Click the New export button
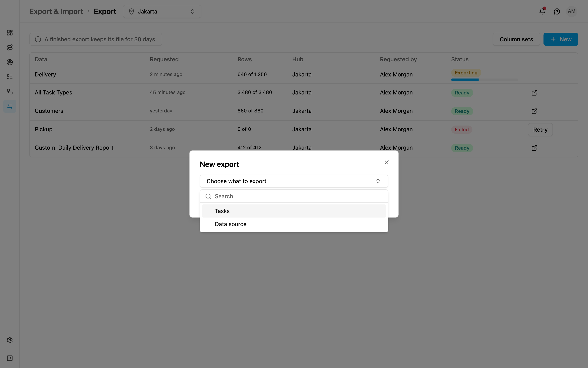 pyautogui.click(x=561, y=39)
